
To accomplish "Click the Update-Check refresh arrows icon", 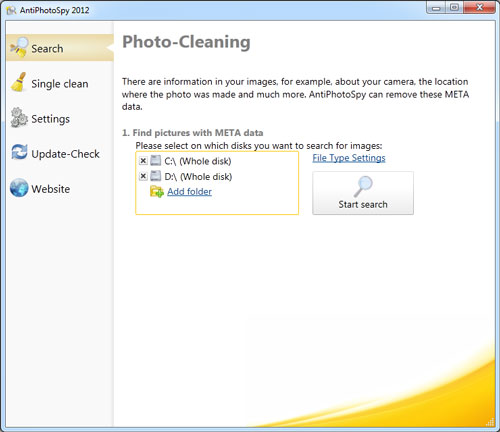I will tap(19, 152).
